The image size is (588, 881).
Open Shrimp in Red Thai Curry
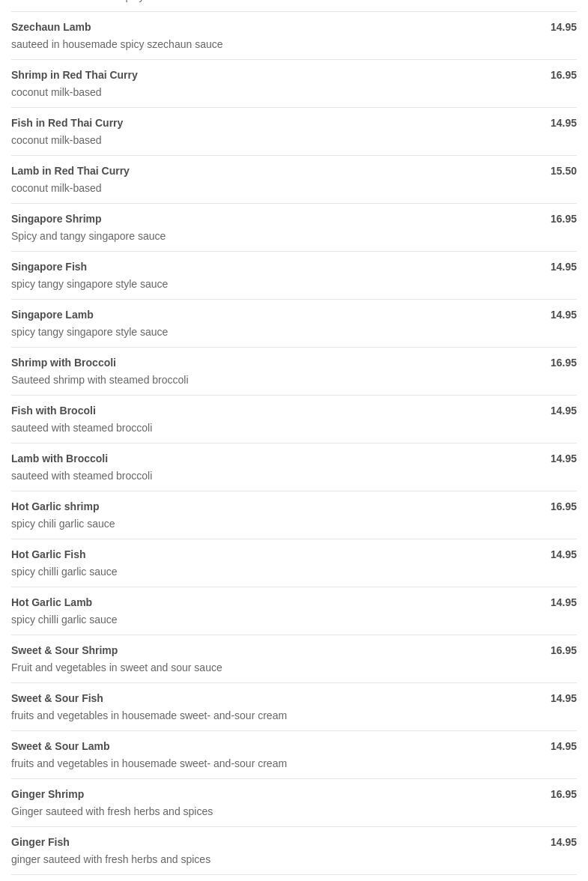click(x=74, y=75)
